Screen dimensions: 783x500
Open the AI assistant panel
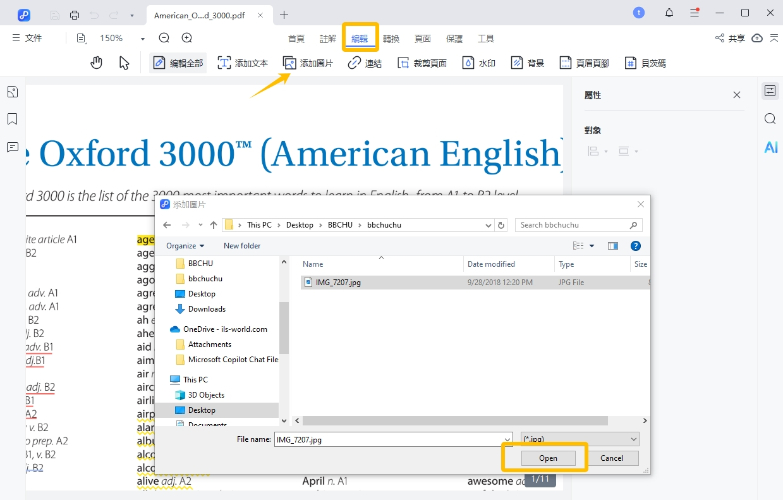tap(771, 147)
